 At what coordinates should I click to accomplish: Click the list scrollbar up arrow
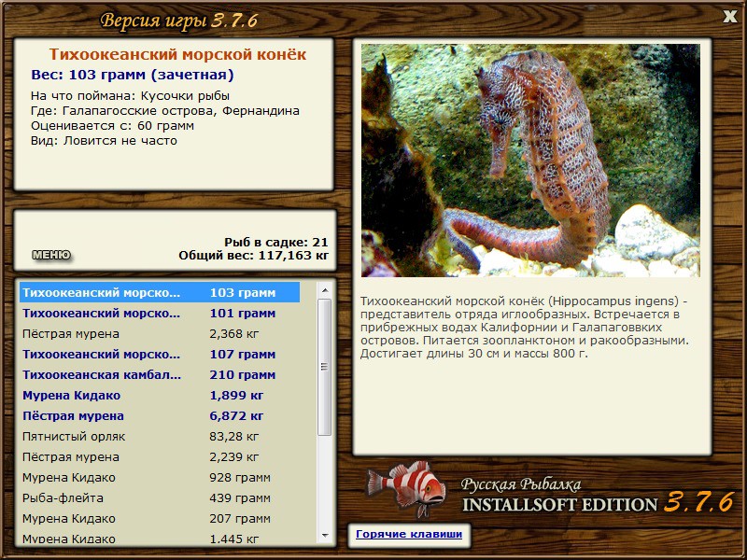[325, 290]
